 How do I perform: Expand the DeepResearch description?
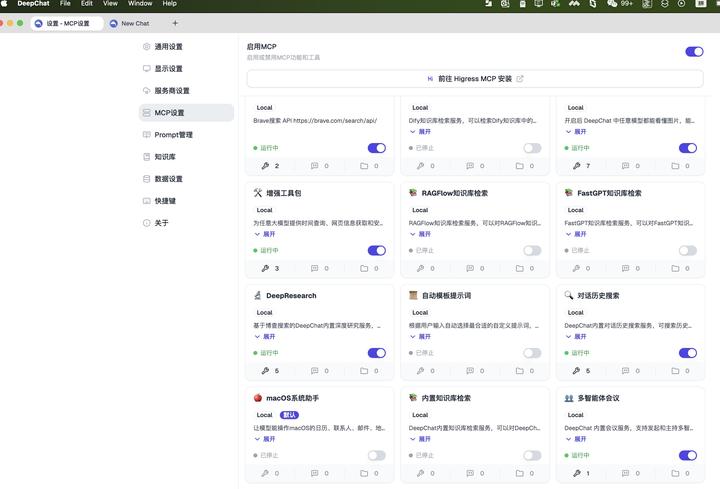point(264,337)
